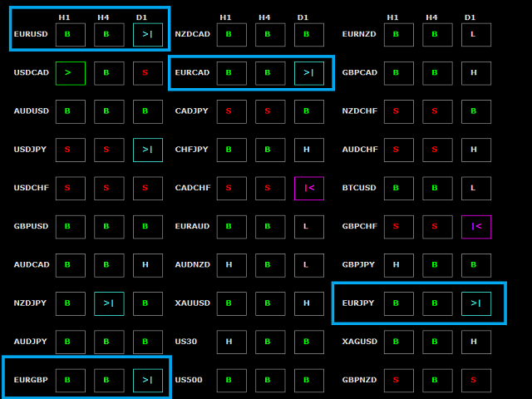Select the BTCUSD symbol label
Image resolution: width=532 pixels, height=399 pixels.
tap(359, 188)
